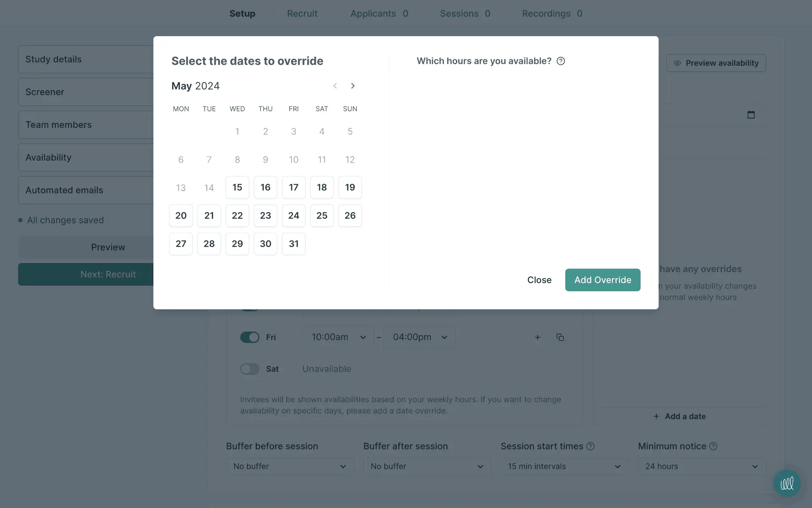Expand the 15 min intervals dropdown
The height and width of the screenshot is (508, 812).
click(x=564, y=466)
